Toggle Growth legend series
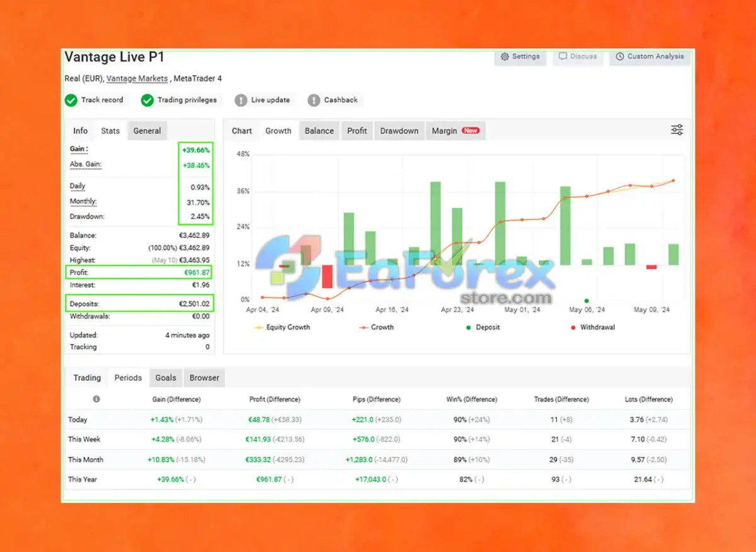 coord(376,327)
